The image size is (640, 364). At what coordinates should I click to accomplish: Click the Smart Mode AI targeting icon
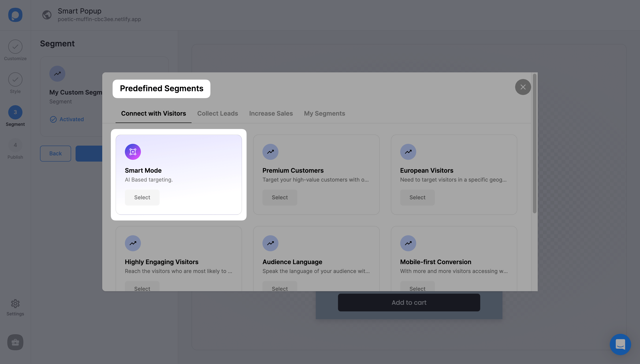pos(133,152)
